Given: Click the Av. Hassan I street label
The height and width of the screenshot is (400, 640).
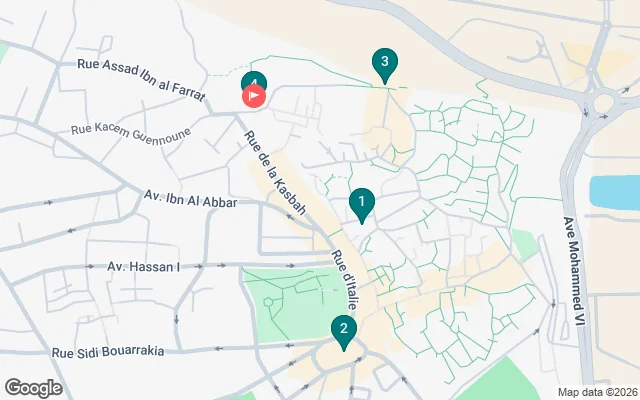Looking at the screenshot, I should pos(143,267).
